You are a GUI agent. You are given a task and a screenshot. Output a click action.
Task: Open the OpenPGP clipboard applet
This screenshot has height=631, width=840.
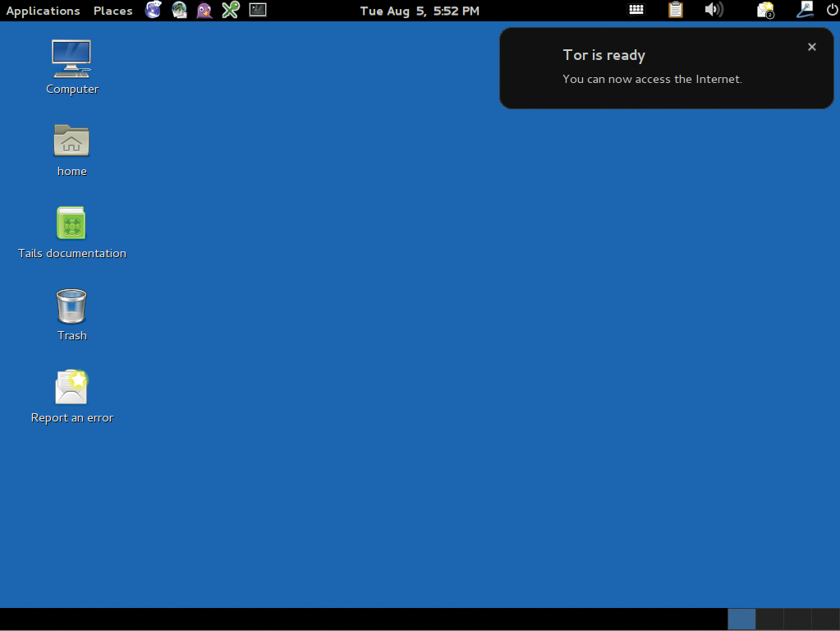[675, 10]
